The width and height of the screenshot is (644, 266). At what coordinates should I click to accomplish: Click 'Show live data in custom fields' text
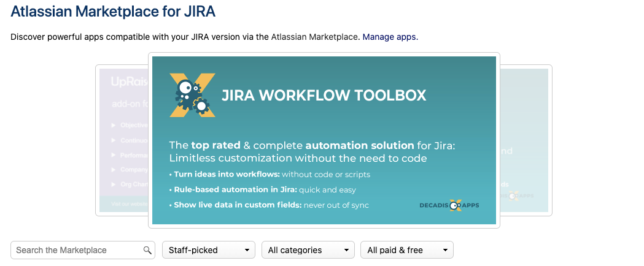(x=238, y=205)
